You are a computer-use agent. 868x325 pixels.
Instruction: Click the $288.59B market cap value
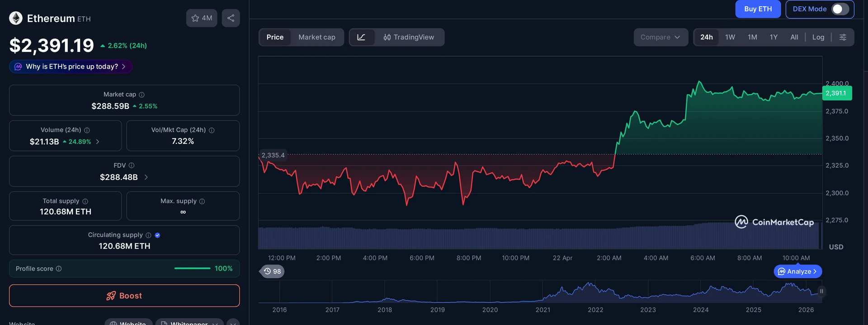pos(110,106)
